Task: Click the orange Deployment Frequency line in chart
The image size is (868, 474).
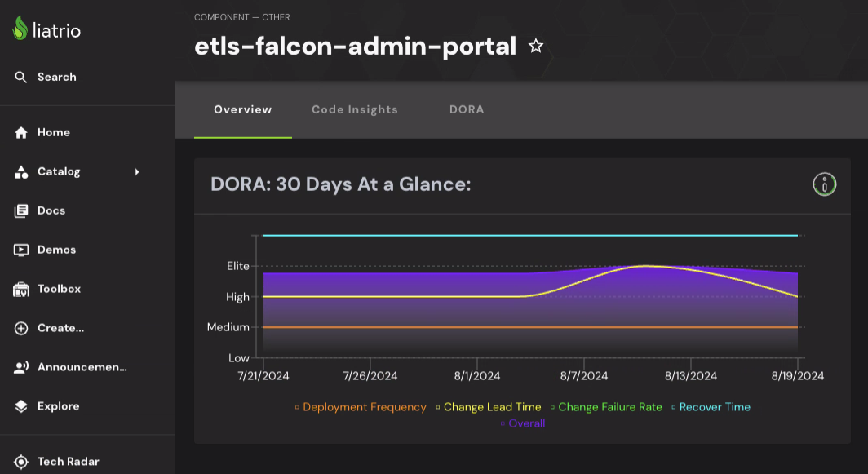Action: pos(530,327)
